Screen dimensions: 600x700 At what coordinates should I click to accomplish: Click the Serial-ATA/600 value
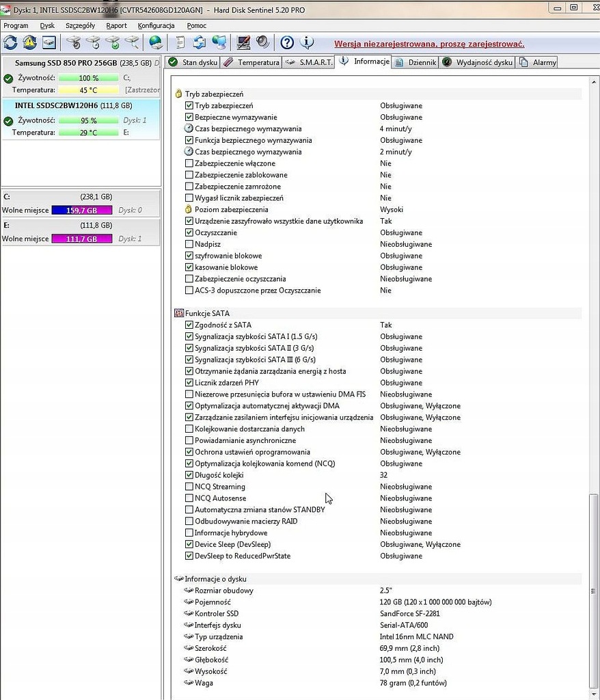pyautogui.click(x=404, y=625)
